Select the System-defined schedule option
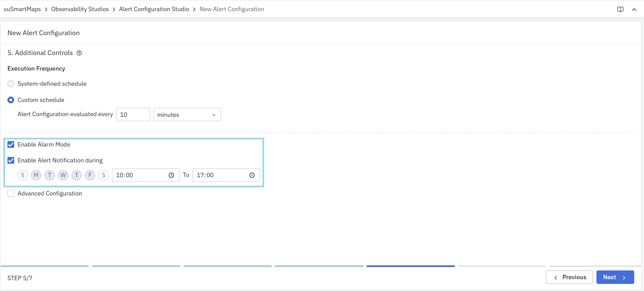 click(x=11, y=84)
